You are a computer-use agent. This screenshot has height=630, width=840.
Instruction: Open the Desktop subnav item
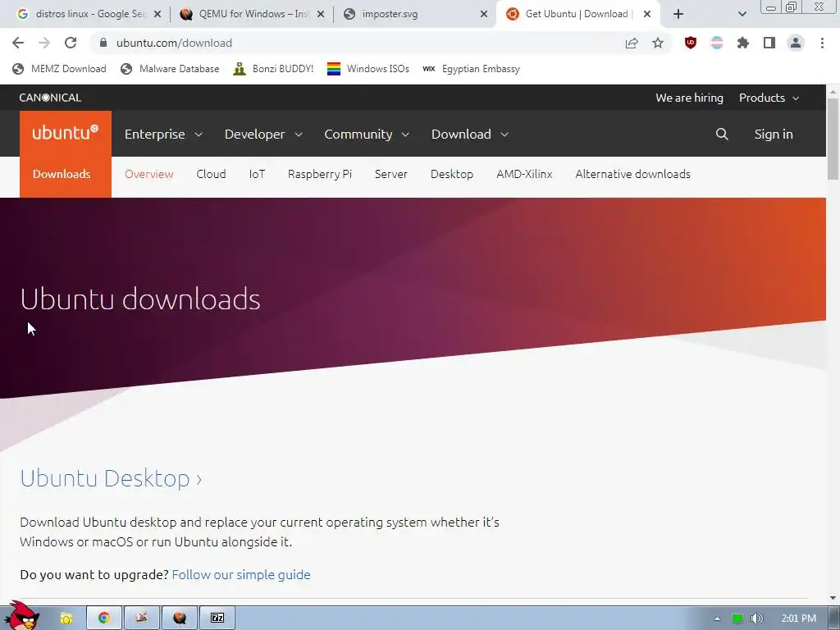(452, 174)
